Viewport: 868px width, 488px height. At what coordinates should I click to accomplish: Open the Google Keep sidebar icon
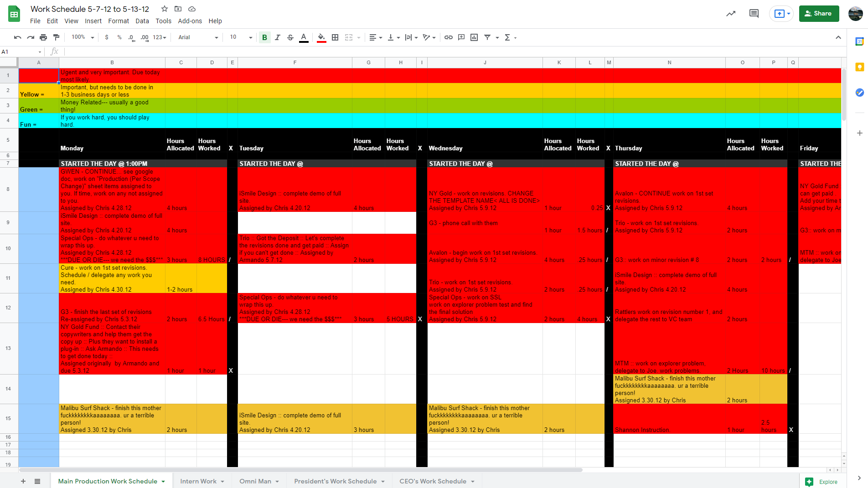(859, 67)
